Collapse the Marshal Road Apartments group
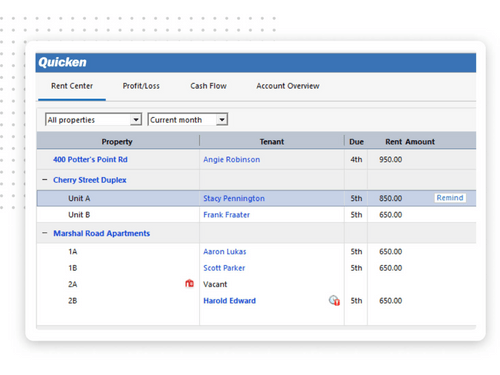The height and width of the screenshot is (375, 500). click(x=45, y=233)
